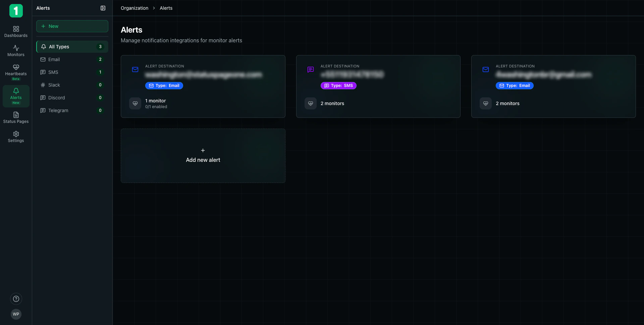Show All Types of alerts
Screen dimensions: 644x325
click(72, 47)
